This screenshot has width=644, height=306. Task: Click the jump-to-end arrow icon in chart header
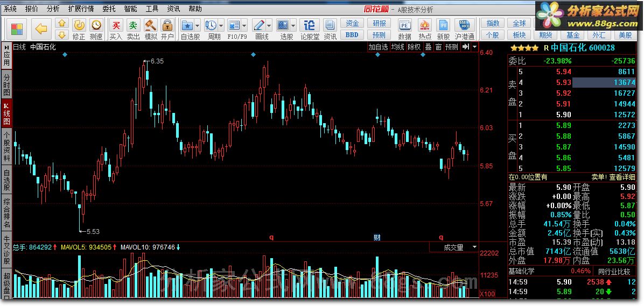point(465,47)
